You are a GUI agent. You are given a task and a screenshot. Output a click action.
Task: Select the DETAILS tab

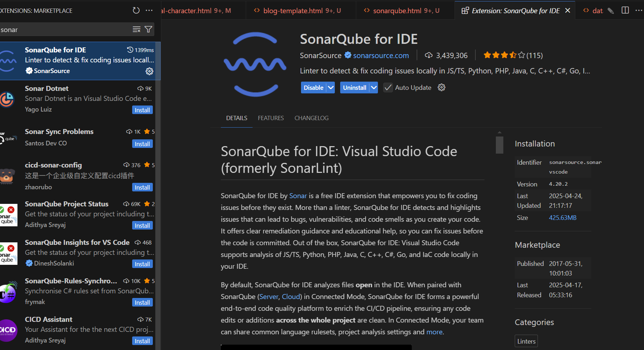[237, 118]
